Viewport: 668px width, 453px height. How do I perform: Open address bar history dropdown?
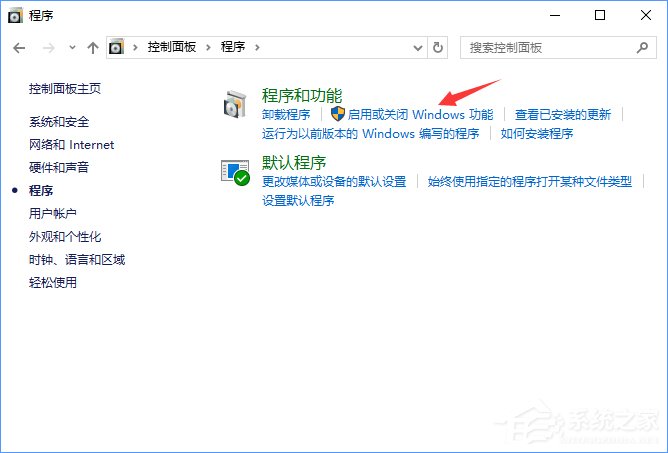pos(418,48)
